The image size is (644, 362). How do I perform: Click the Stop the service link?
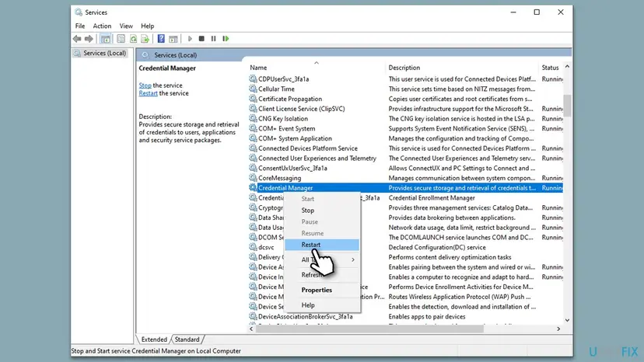145,85
